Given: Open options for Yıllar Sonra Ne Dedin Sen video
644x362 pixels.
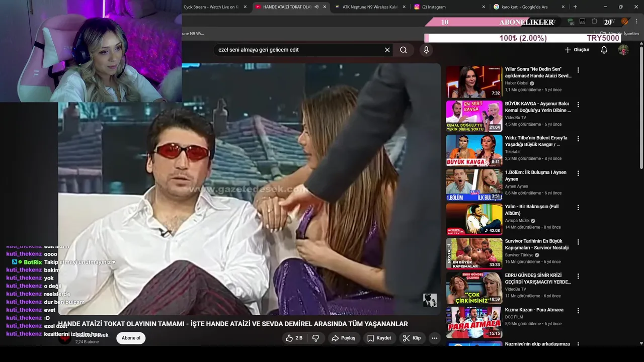Looking at the screenshot, I should (578, 70).
